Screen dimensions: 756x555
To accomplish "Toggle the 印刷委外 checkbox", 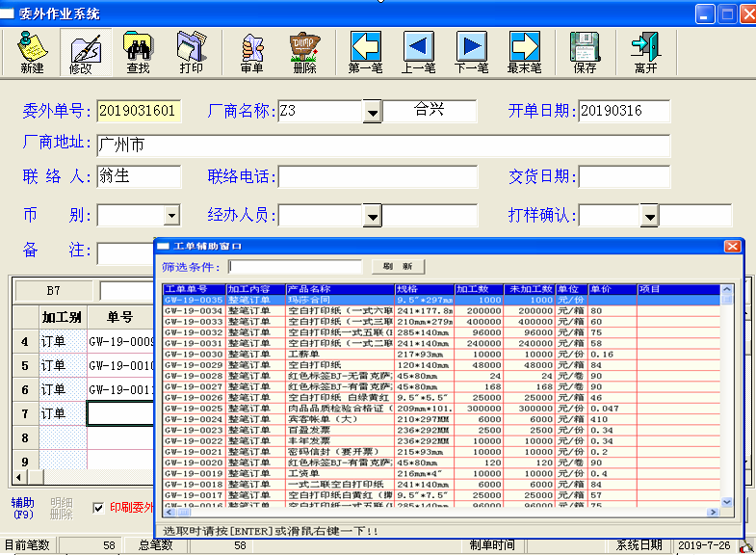I will pos(98,508).
